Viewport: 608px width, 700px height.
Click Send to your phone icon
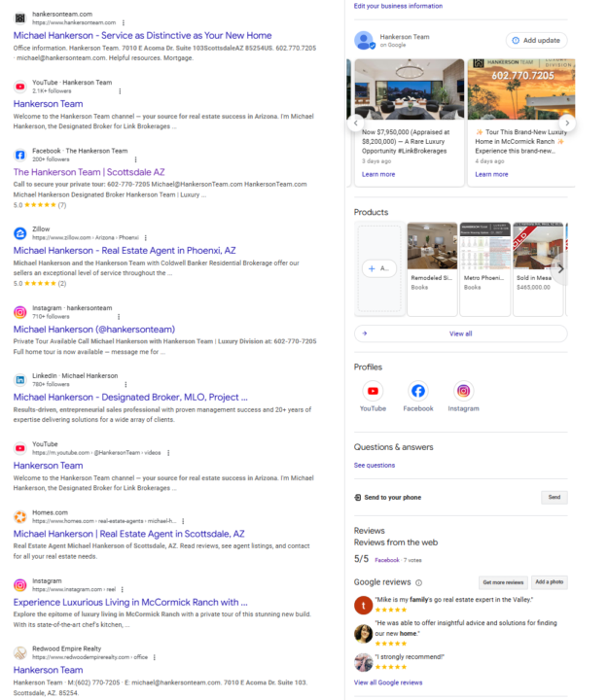pos(357,498)
